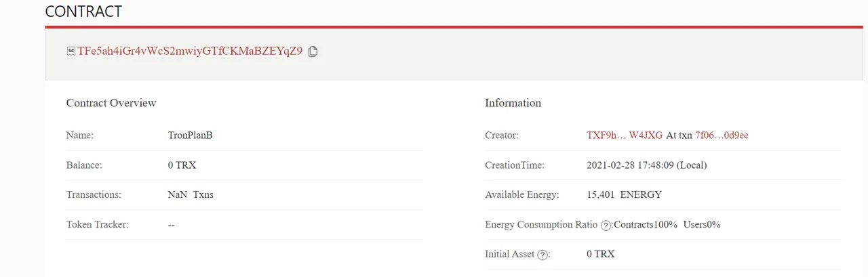The width and height of the screenshot is (868, 277).
Task: Click the Contracts100% ratio text
Action: tap(646, 225)
